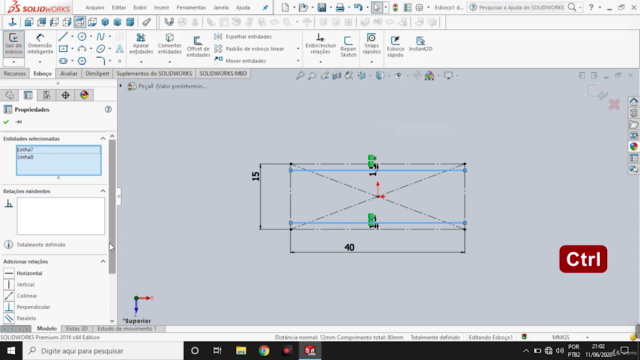Switch to DimXpert tab
The width and height of the screenshot is (640, 360).
(x=97, y=73)
